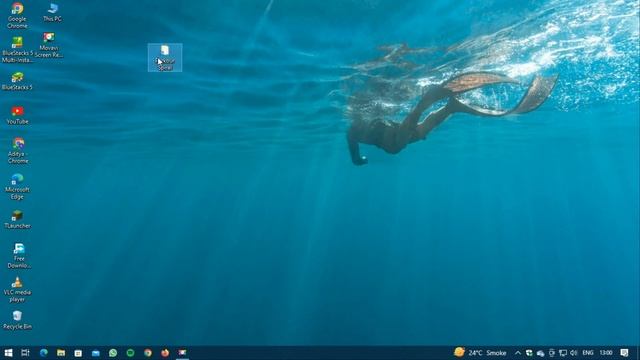Select the VLC media player icon
Image resolution: width=640 pixels, height=360 pixels.
(x=17, y=289)
